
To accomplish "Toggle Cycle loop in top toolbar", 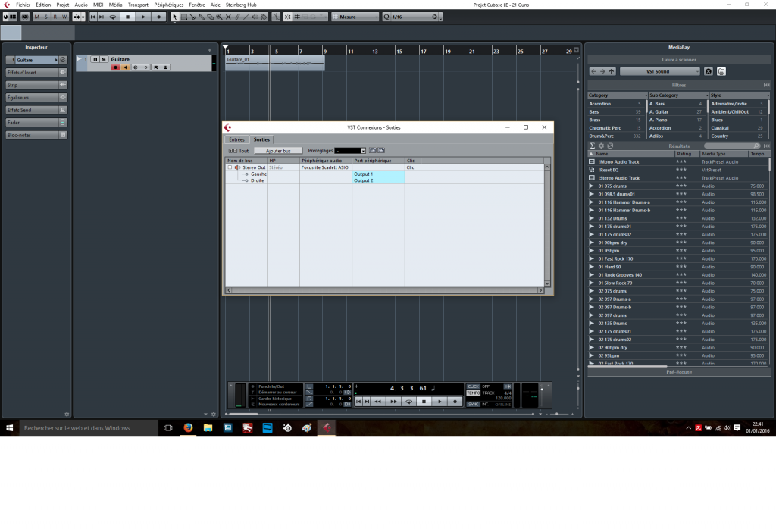I will point(112,17).
